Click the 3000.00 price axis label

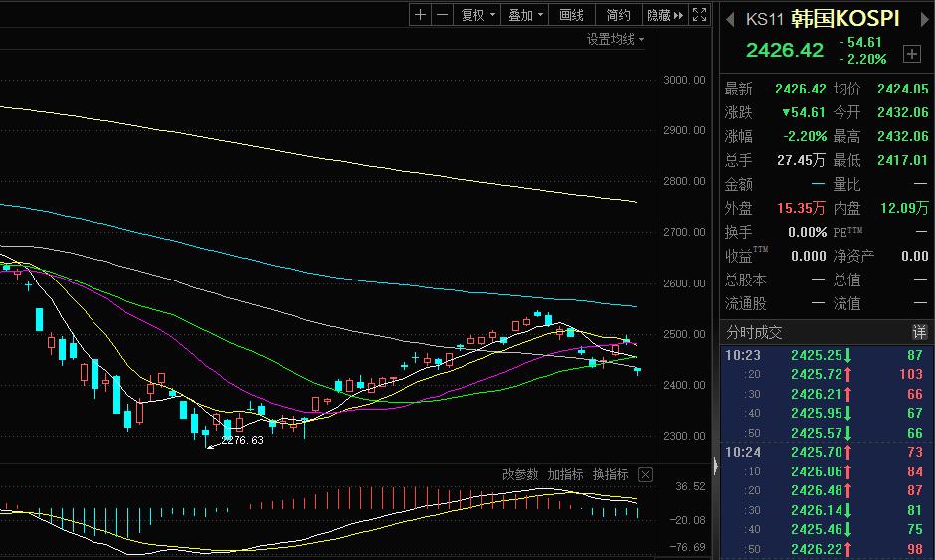tap(684, 80)
